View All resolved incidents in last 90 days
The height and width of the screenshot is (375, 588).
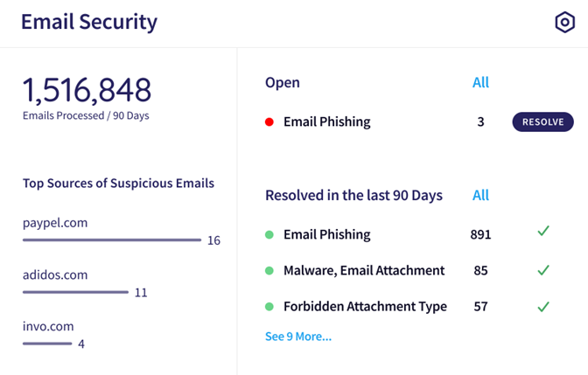[480, 195]
